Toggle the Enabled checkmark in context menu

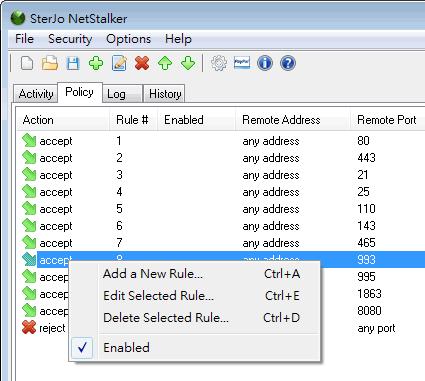coord(82,348)
